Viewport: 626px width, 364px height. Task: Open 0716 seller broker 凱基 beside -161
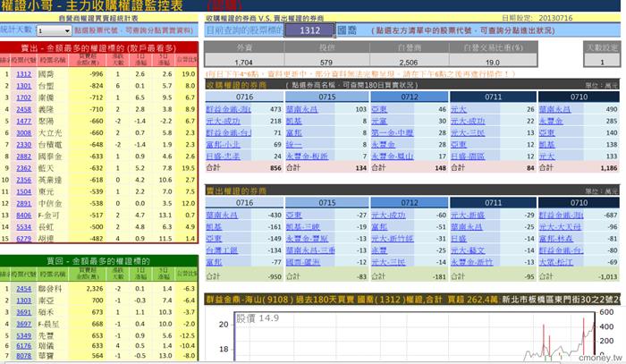(214, 226)
